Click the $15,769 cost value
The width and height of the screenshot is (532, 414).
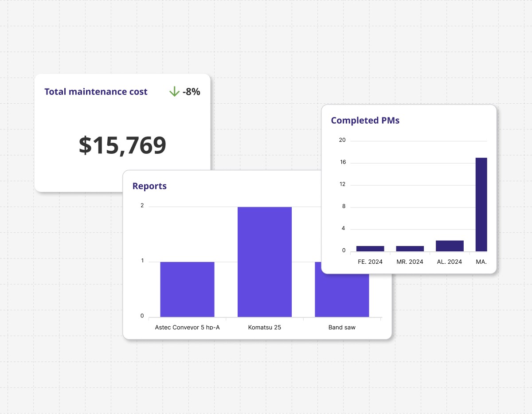[122, 145]
